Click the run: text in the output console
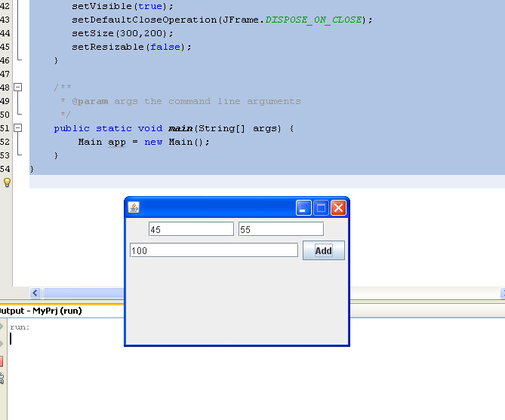 click(20, 327)
